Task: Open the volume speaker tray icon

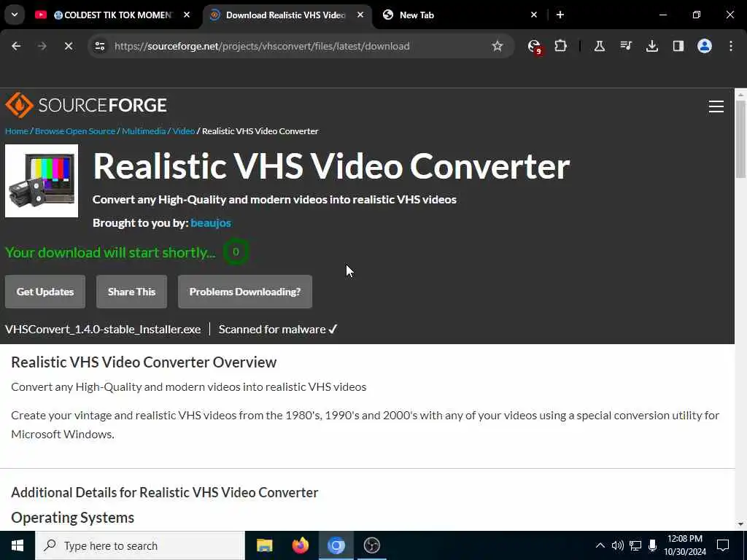Action: 617,545
